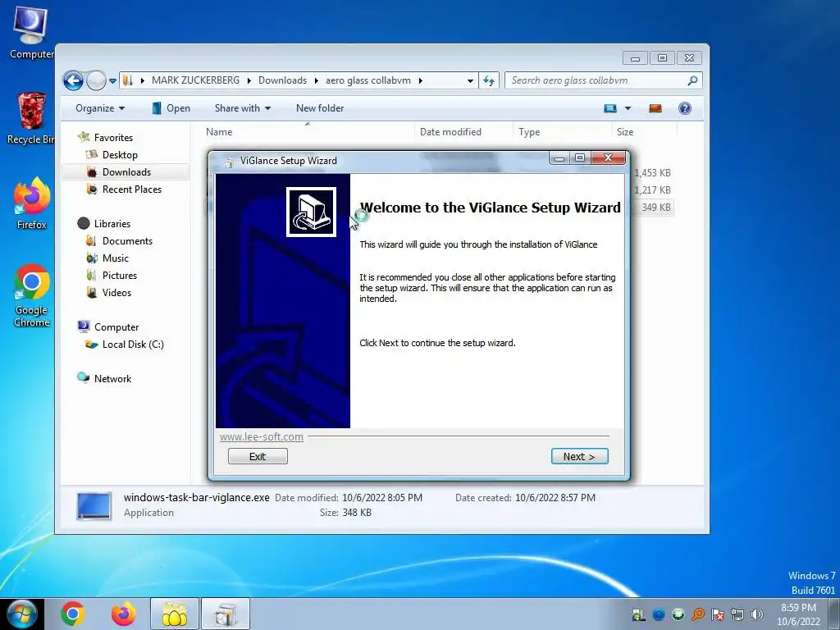Select Downloads in the address breadcrumb
This screenshot has height=630, width=840.
point(282,80)
